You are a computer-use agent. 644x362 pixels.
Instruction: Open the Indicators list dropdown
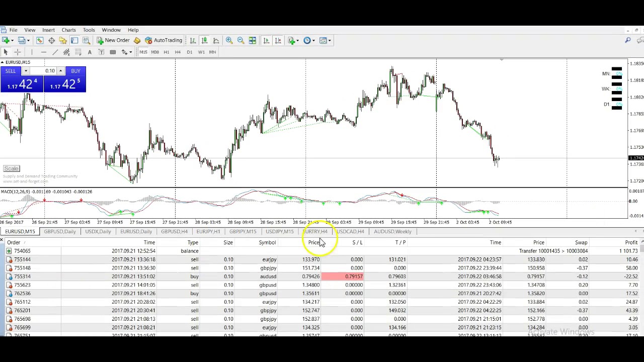[x=293, y=40]
